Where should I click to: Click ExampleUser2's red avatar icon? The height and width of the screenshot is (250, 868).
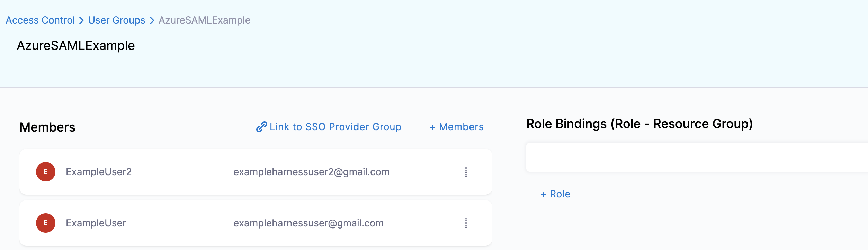point(46,172)
